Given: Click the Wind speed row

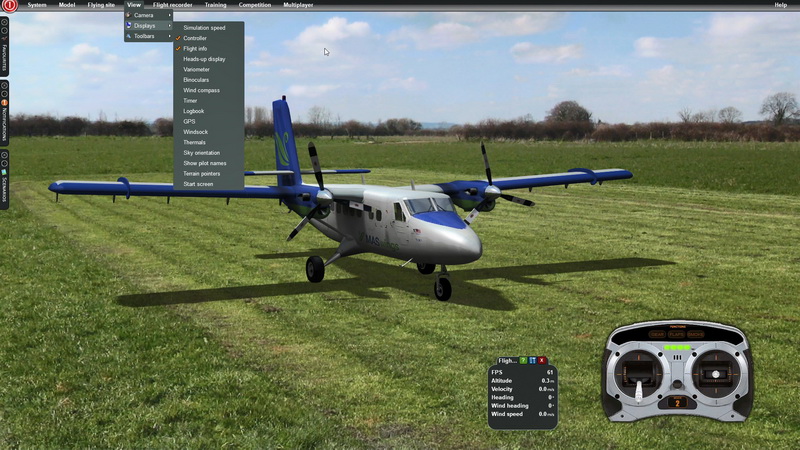Looking at the screenshot, I should [522, 414].
